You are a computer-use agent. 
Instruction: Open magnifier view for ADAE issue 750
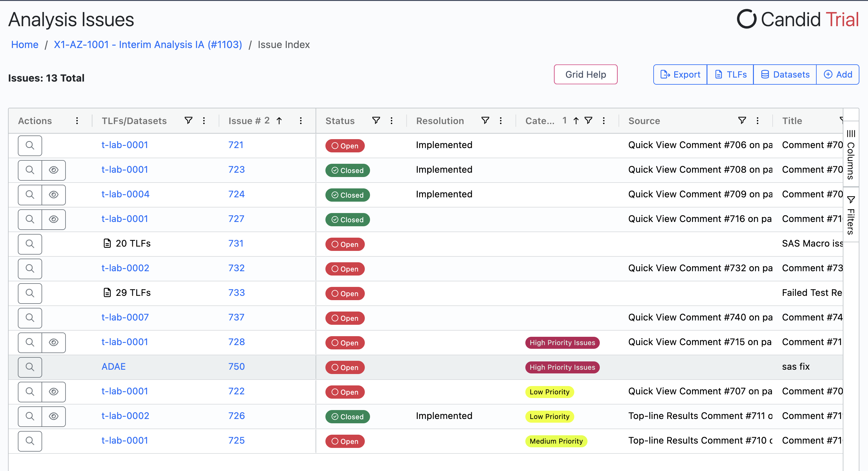click(30, 367)
